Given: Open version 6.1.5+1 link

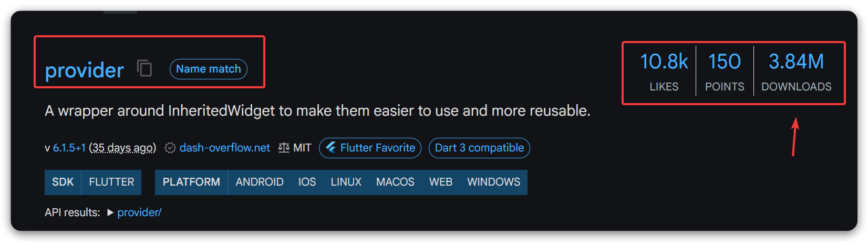Looking at the screenshot, I should tap(69, 148).
